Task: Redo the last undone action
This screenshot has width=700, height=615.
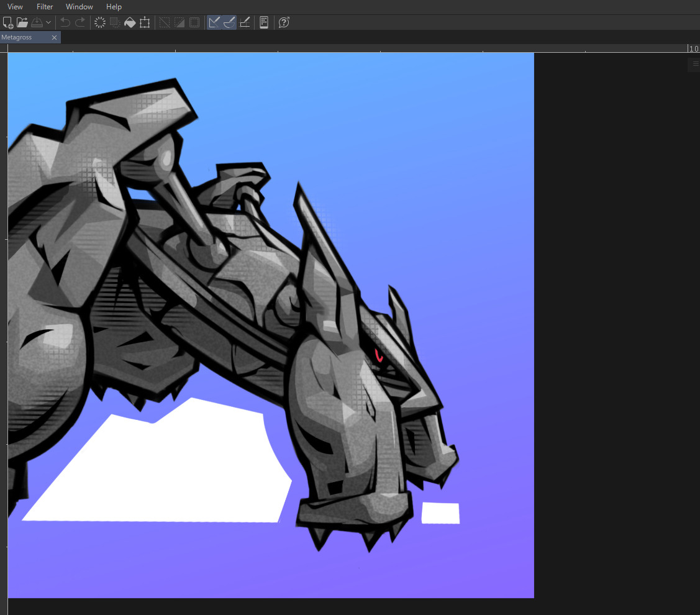Action: [x=80, y=22]
